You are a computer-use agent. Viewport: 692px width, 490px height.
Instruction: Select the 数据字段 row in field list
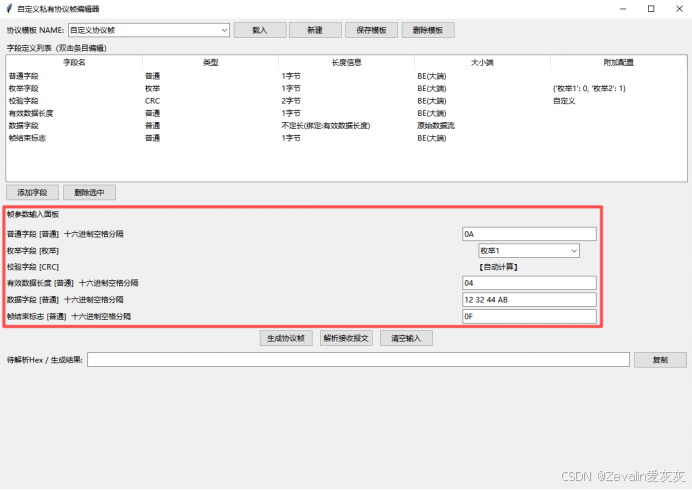pyautogui.click(x=346, y=126)
